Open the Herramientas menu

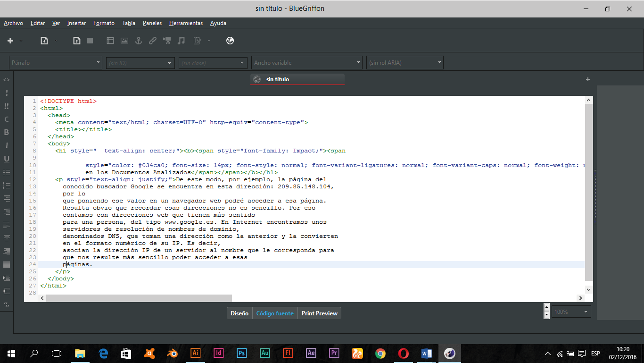pyautogui.click(x=186, y=23)
